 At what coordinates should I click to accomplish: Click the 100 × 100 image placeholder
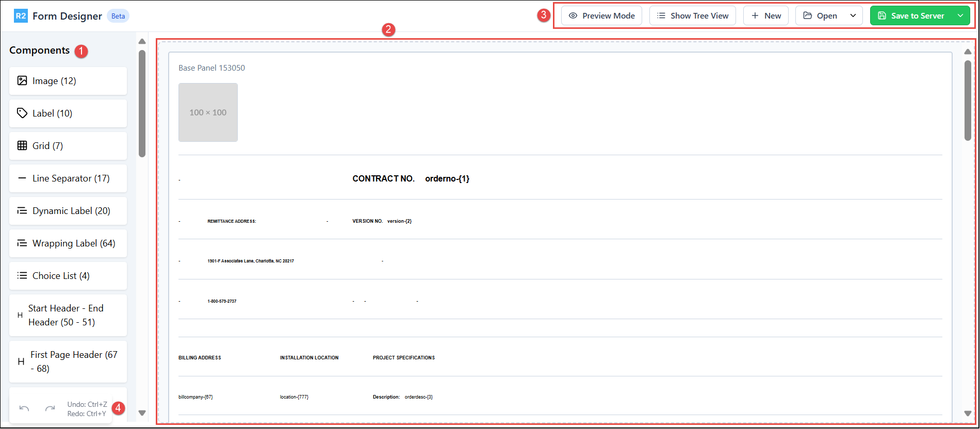[x=208, y=112]
